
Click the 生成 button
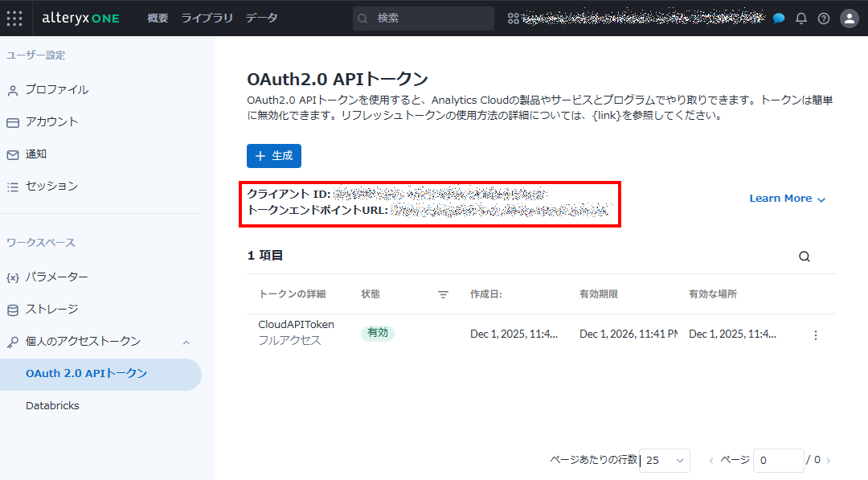[x=274, y=156]
